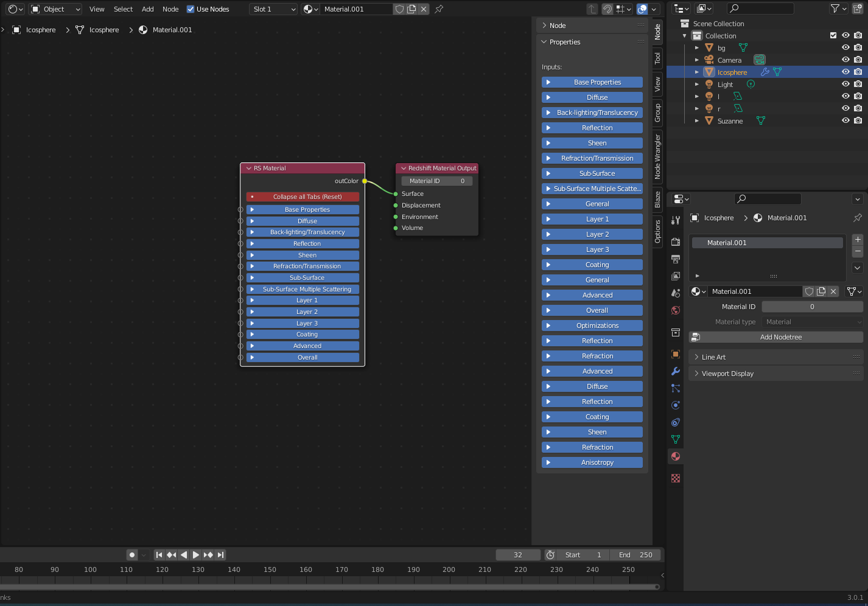868x606 pixels.
Task: Duplicate Material.001 in the node header
Action: click(x=411, y=9)
